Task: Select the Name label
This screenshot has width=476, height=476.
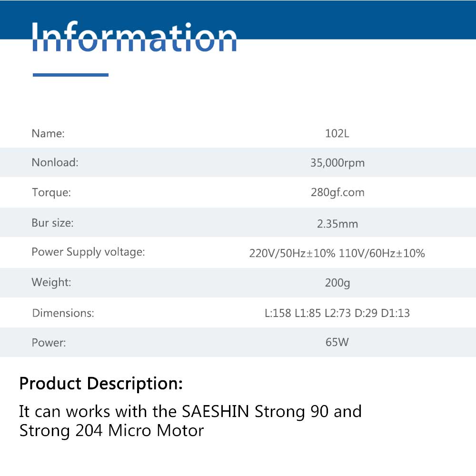Action: pyautogui.click(x=48, y=134)
